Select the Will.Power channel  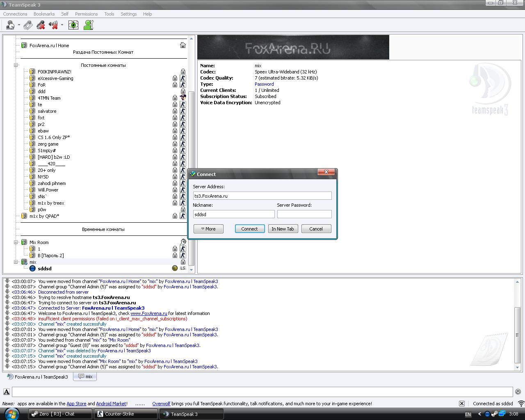tap(48, 190)
